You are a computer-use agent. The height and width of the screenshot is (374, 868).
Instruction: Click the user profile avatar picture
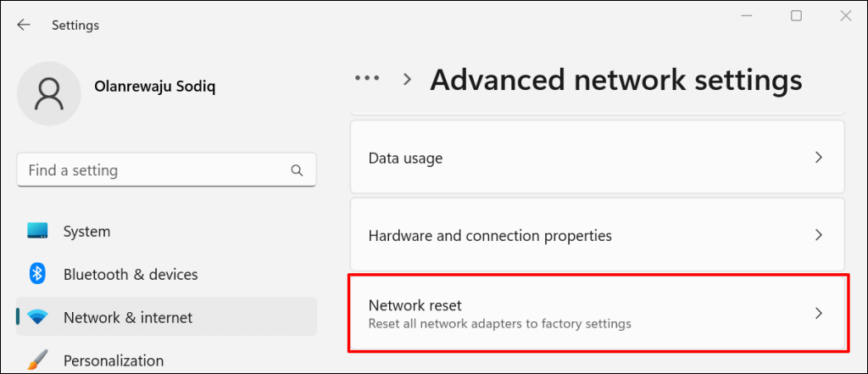tap(49, 95)
